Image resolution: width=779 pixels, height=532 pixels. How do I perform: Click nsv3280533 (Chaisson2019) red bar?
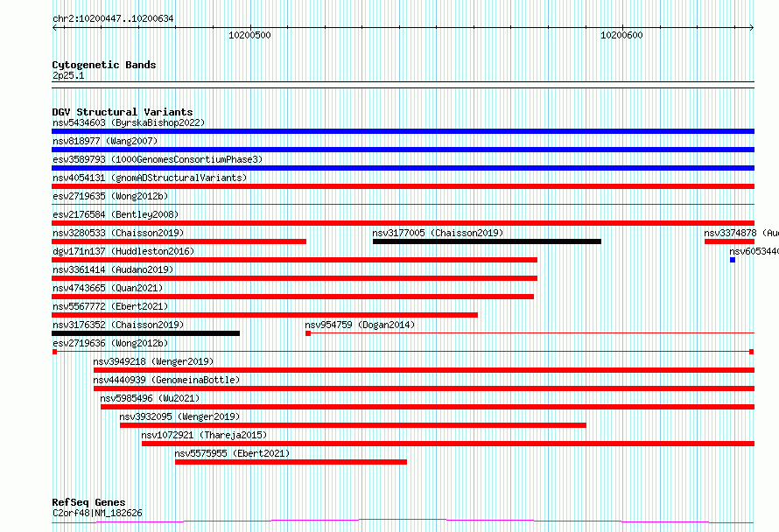[x=179, y=241]
